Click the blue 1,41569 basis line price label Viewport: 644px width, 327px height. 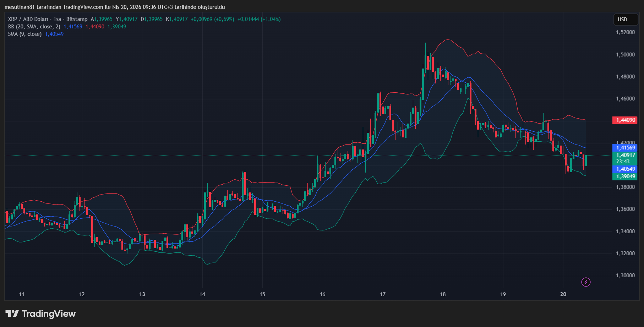tap(625, 148)
